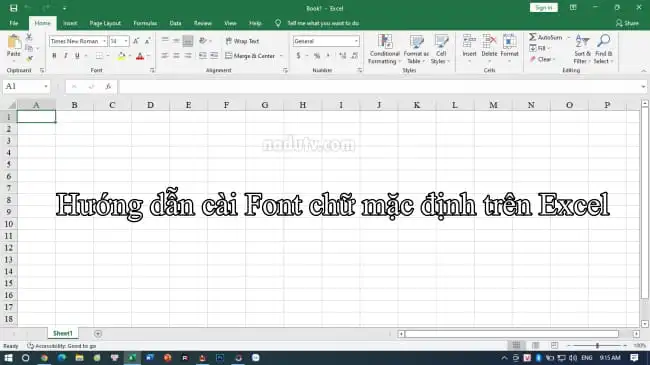Open Find & Select
The height and width of the screenshot is (365, 650).
click(604, 49)
